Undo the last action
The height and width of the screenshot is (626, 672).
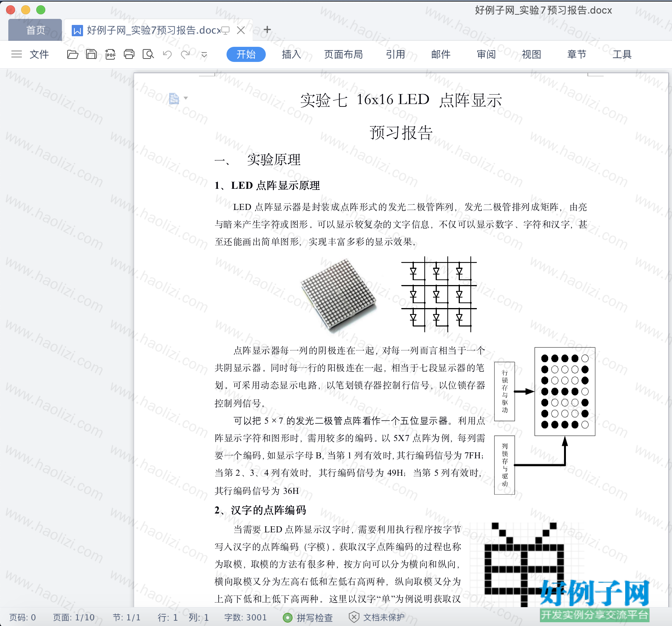click(x=167, y=54)
